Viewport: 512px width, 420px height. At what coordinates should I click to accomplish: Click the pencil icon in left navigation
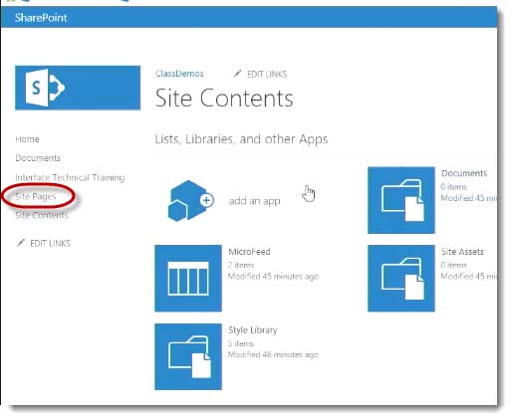tap(21, 243)
